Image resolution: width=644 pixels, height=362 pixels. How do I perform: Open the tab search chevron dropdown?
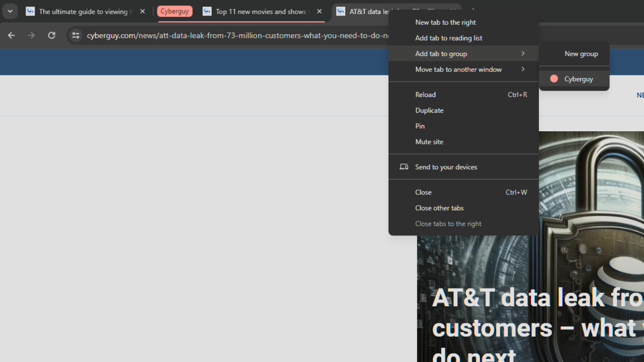click(10, 11)
